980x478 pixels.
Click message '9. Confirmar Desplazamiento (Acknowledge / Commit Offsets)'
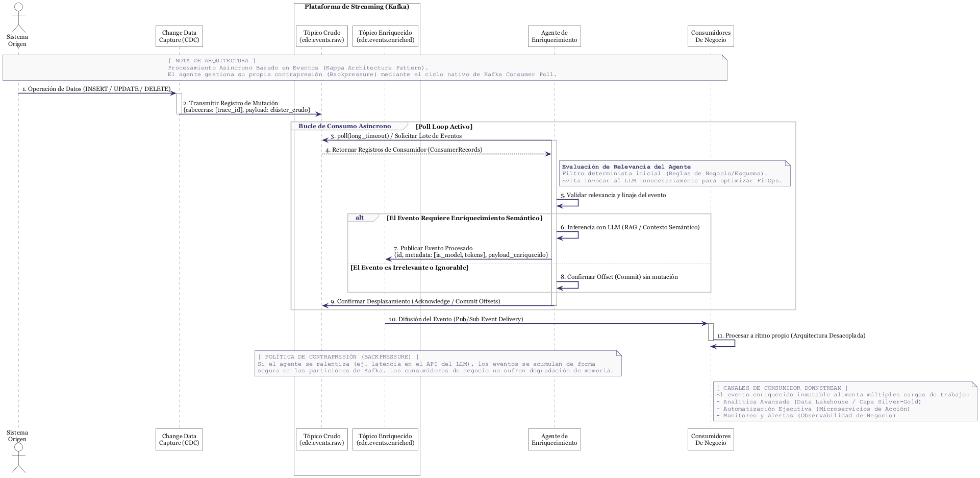click(415, 301)
